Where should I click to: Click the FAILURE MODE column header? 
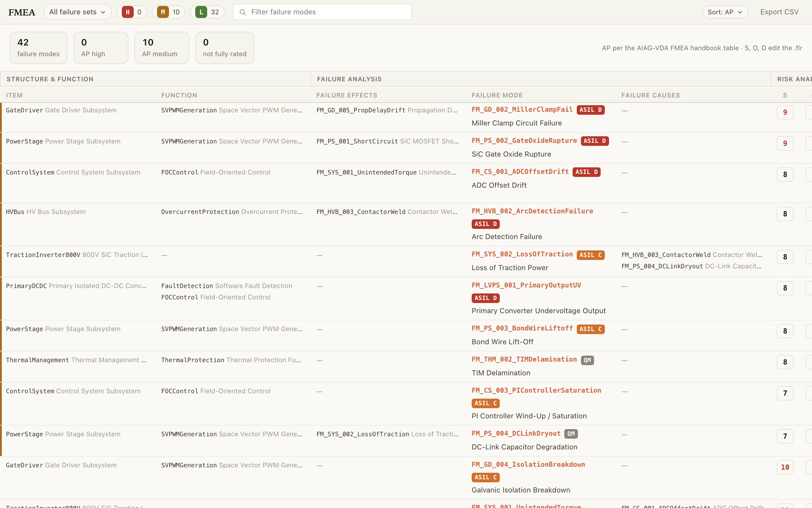[497, 95]
